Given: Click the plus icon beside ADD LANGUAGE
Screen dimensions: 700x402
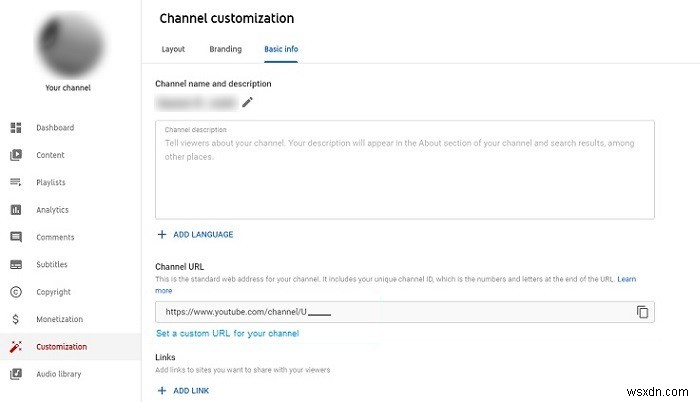Looking at the screenshot, I should coord(162,234).
